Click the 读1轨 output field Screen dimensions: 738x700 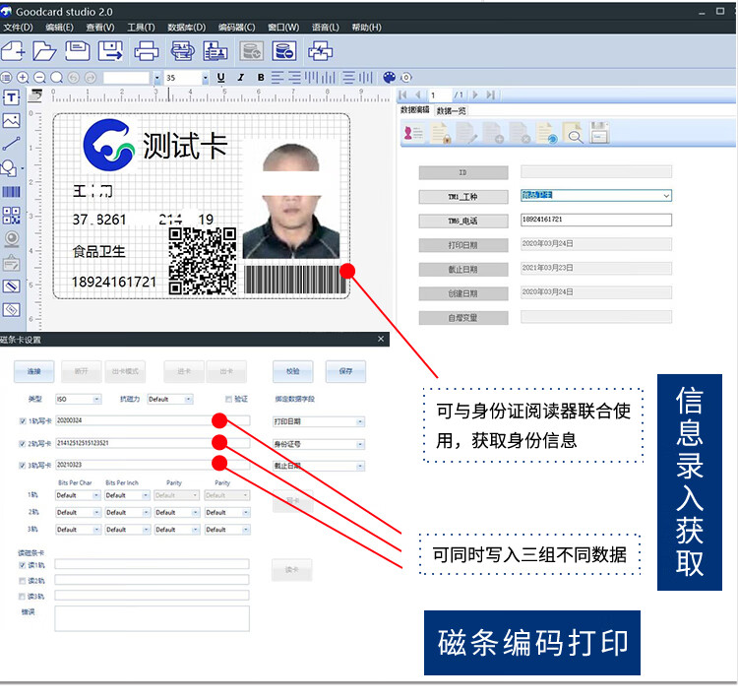coord(152,564)
